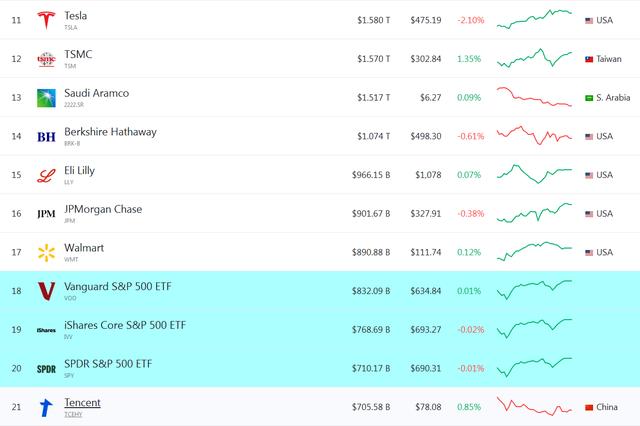Screen dimensions: 640x426
Task: Click the TSMC logo icon
Action: [46, 59]
